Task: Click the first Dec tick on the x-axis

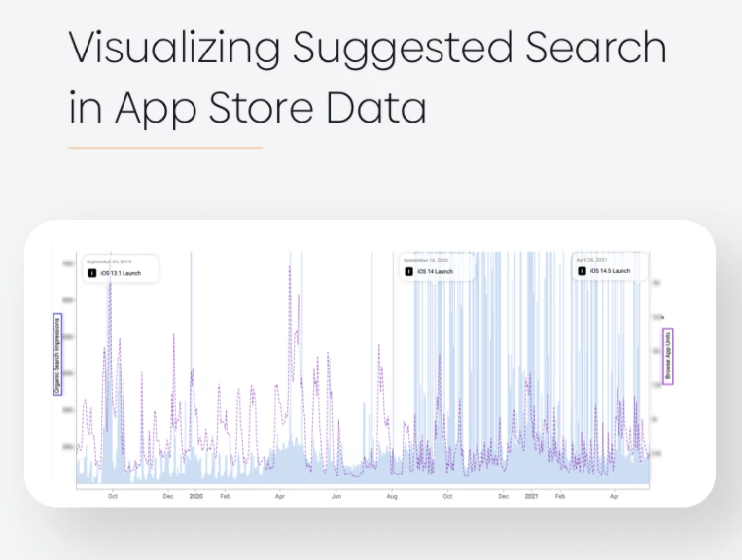Action: (x=168, y=496)
